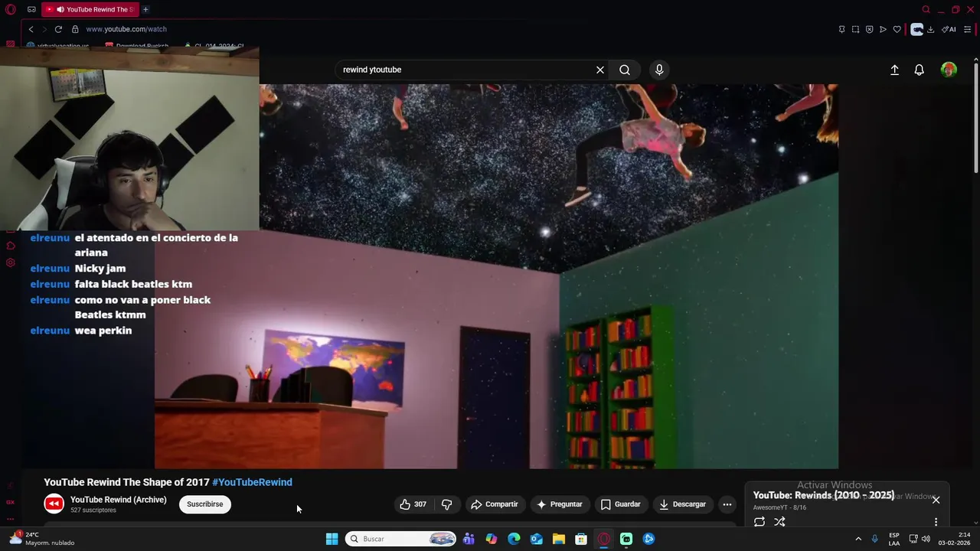
Task: Open the 'YouTube: Rewinds (2010 - 2025)' playlist title
Action: click(824, 495)
